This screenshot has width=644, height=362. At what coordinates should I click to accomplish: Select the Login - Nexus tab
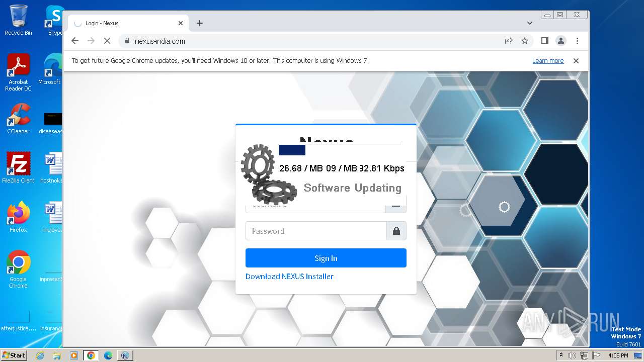click(x=128, y=23)
